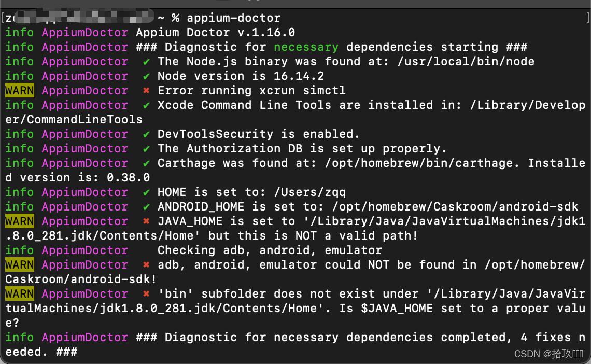The width and height of the screenshot is (591, 364).
Task: Click the typed command 'appium-doctor'
Action: (x=234, y=18)
